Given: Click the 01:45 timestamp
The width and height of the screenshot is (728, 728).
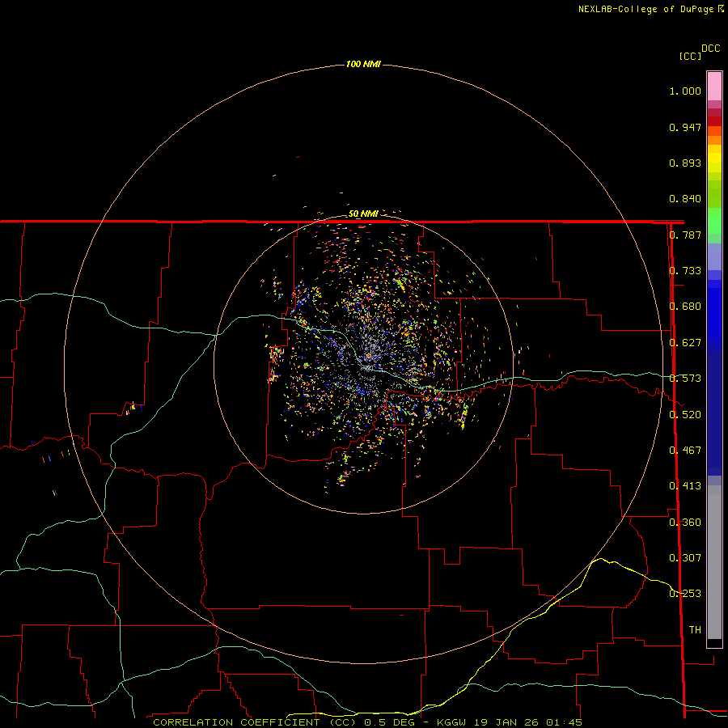Looking at the screenshot, I should (564, 722).
